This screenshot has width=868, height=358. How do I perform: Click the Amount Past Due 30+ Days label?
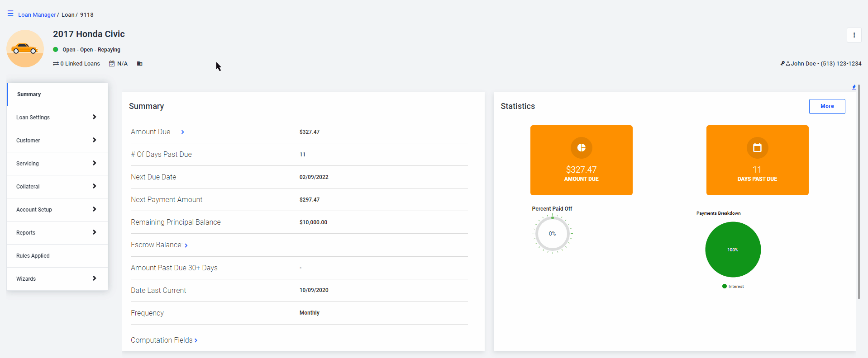pos(174,268)
